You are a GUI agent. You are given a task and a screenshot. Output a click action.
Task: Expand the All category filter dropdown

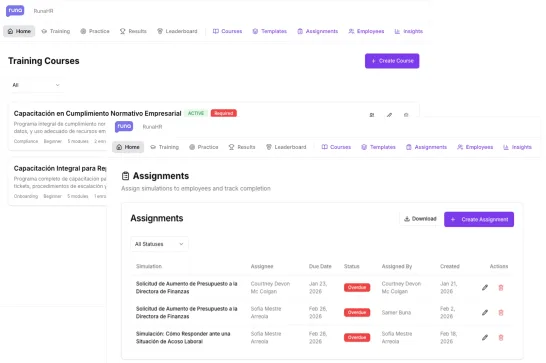(x=36, y=85)
